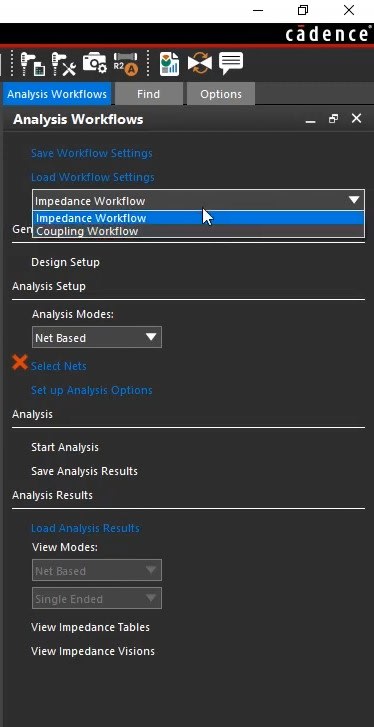Click the orange refresh bowtie icon
The image size is (374, 727).
point(200,64)
